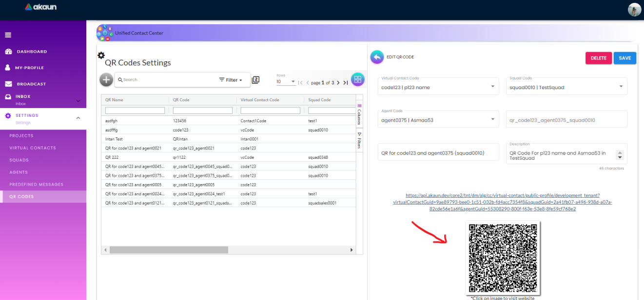Expand the Virtual Contact Code dropdown

[x=492, y=87]
